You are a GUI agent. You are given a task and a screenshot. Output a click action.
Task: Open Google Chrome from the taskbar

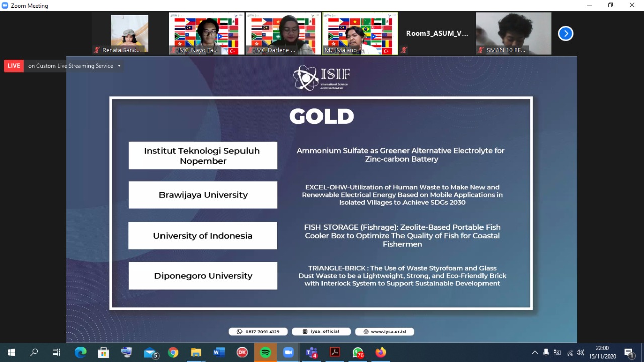click(173, 352)
